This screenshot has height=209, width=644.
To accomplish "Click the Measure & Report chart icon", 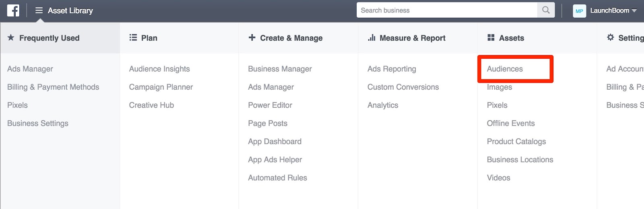I will click(372, 38).
